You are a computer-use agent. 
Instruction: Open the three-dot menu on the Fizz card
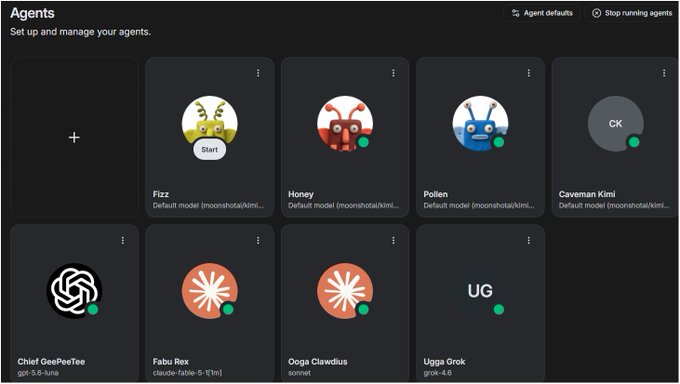click(258, 73)
